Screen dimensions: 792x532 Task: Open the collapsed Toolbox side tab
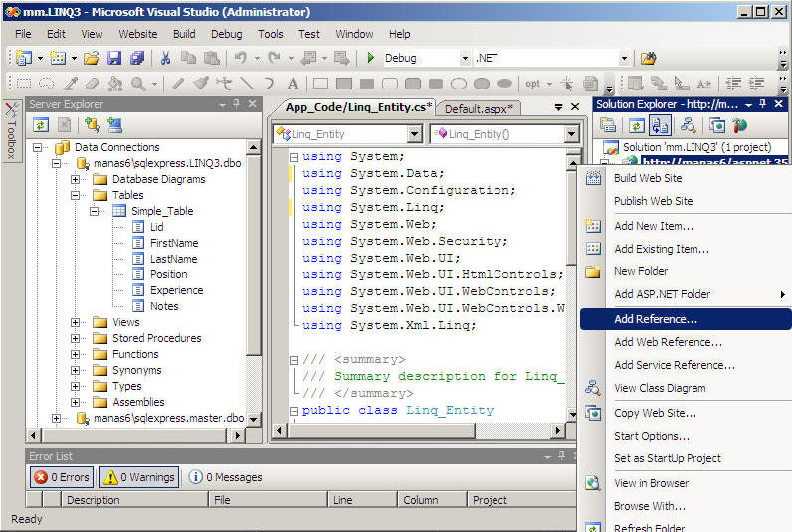[11, 132]
